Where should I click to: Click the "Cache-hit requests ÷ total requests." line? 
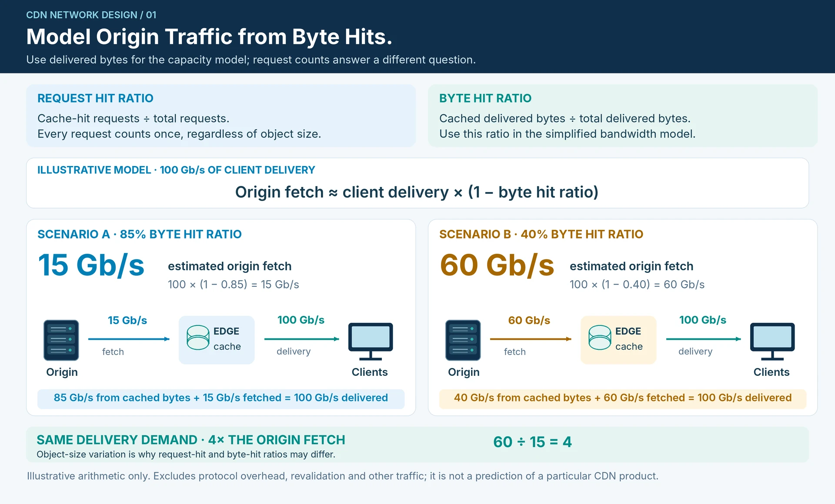point(133,118)
